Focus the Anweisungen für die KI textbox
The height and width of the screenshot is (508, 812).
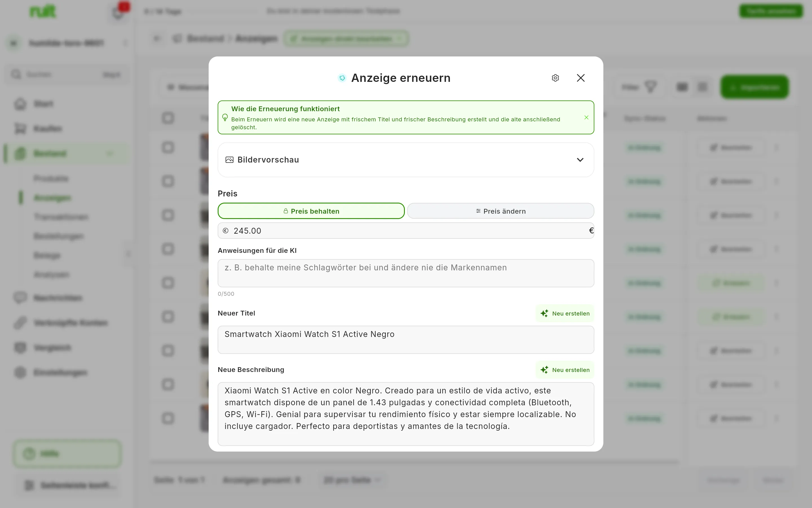(x=406, y=273)
